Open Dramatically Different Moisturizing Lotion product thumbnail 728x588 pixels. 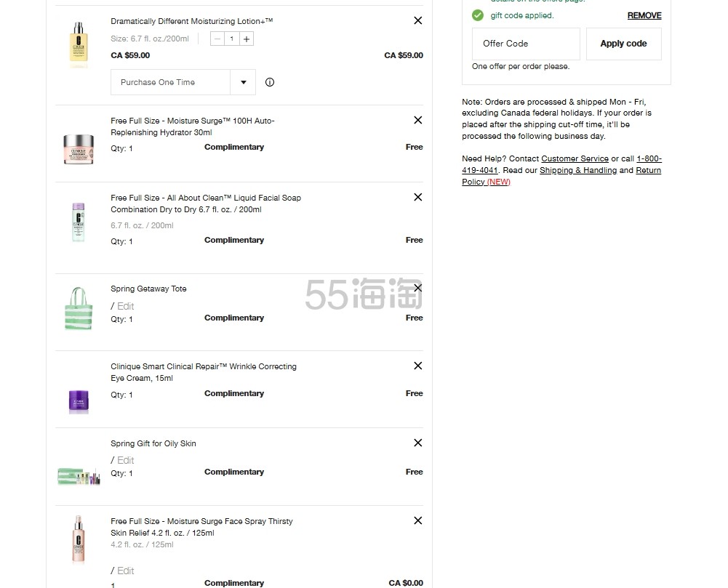pos(79,43)
